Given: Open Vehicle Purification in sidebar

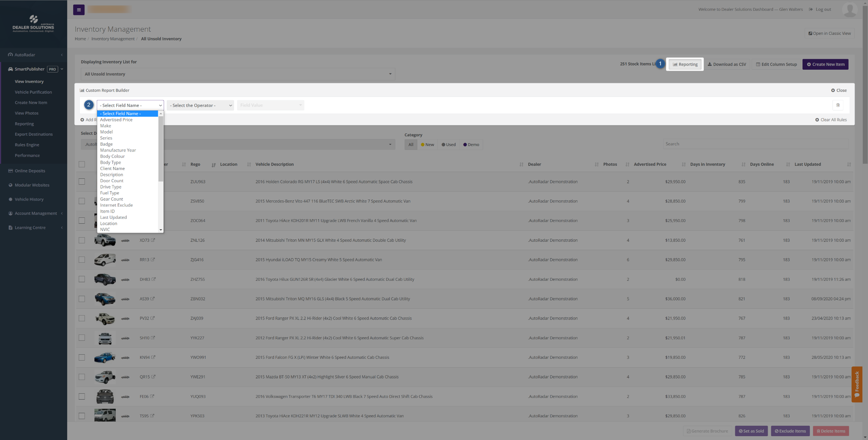Looking at the screenshot, I should point(33,92).
